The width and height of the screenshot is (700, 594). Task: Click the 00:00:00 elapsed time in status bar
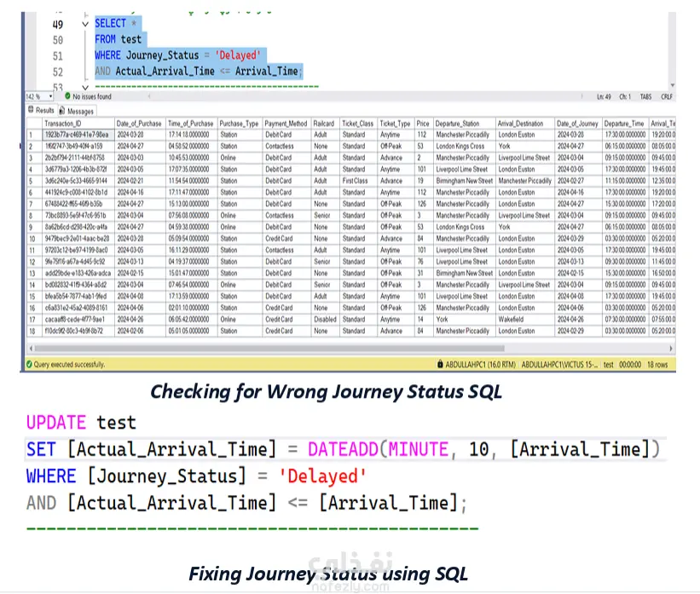point(630,365)
